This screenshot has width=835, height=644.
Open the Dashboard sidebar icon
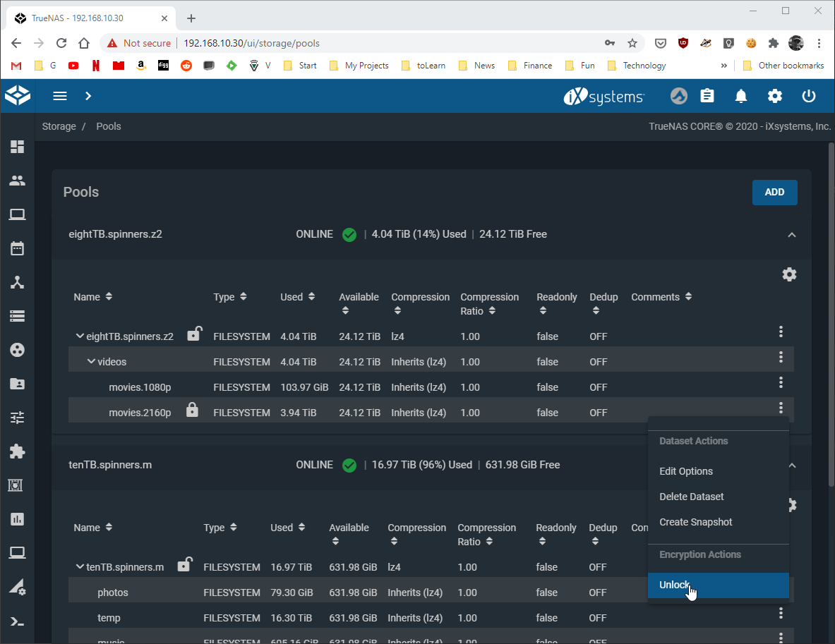click(17, 147)
